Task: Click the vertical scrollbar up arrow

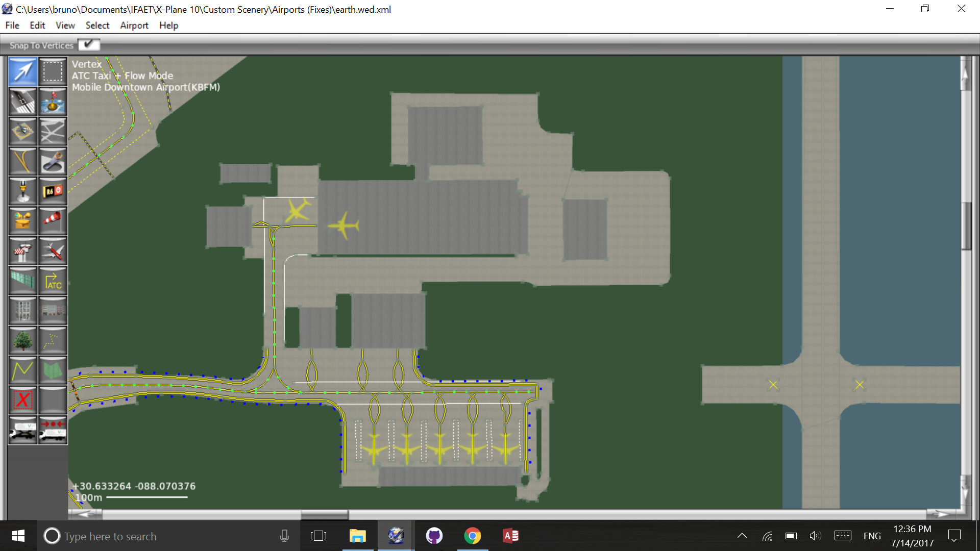Action: click(965, 74)
